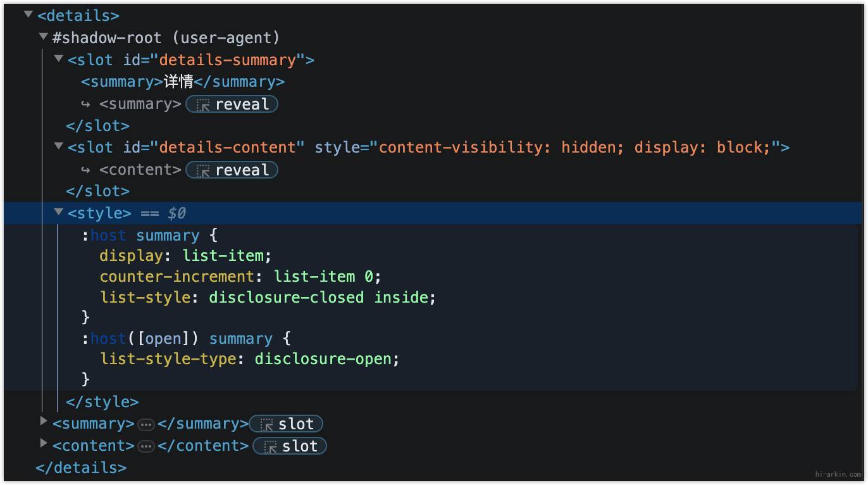
Task: Click the opening <details> tag text
Action: (x=78, y=15)
